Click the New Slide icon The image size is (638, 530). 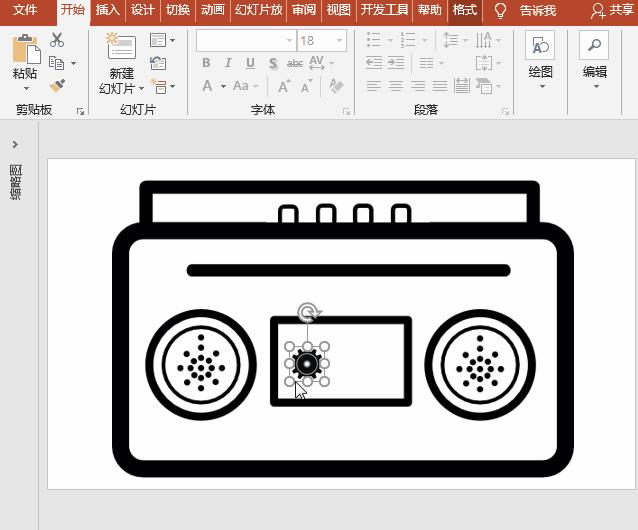click(121, 49)
